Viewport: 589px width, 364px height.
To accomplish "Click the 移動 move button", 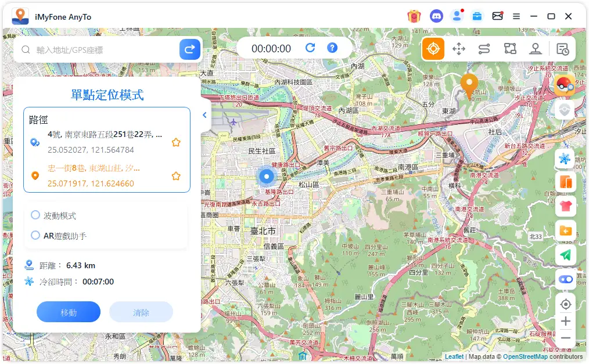I will click(x=69, y=312).
